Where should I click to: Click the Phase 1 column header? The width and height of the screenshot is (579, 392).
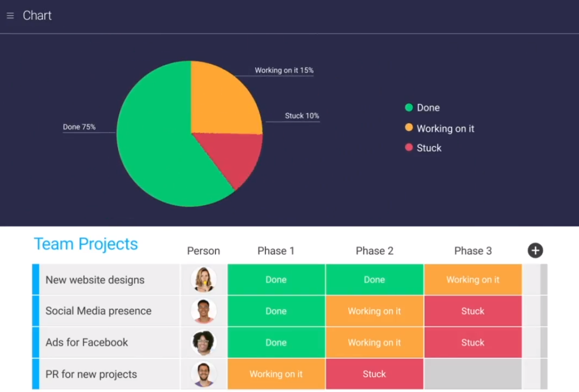(276, 251)
